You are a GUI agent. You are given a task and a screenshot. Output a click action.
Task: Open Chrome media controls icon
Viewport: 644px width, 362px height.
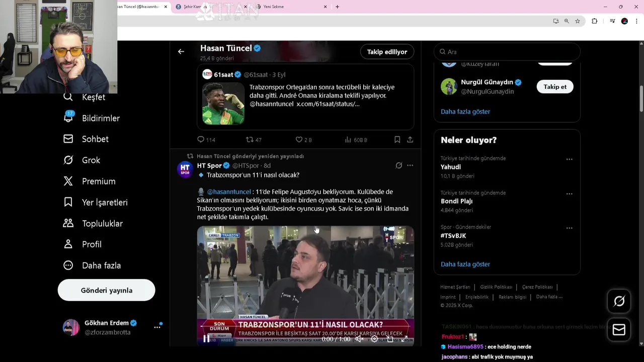[612, 21]
